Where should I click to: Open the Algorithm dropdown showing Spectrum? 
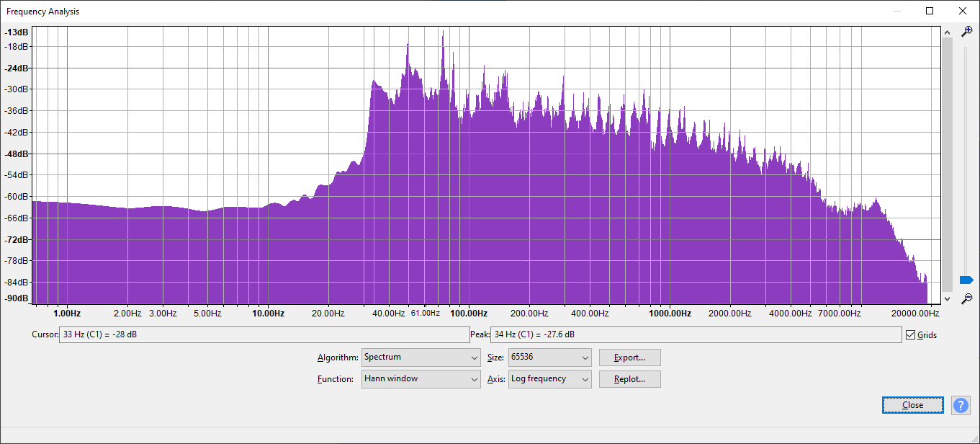[x=421, y=358]
